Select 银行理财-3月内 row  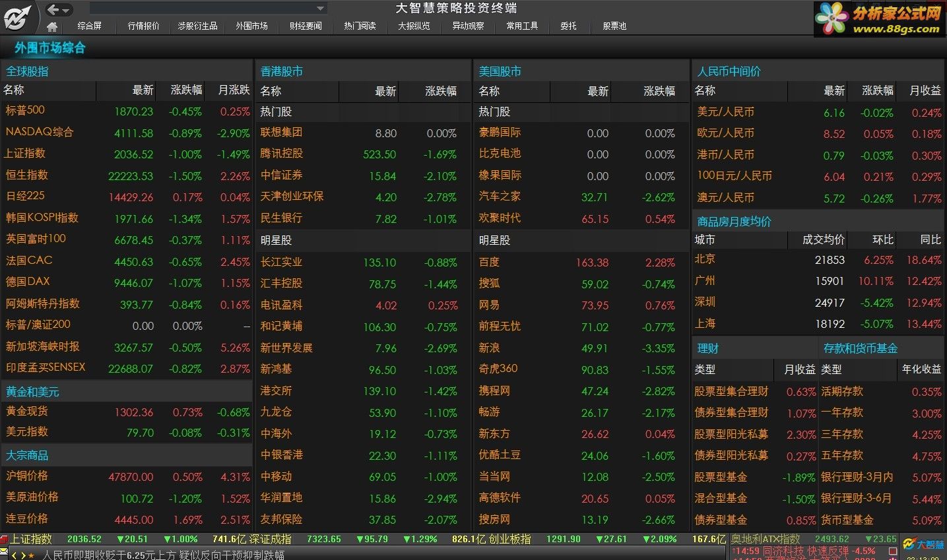882,477
